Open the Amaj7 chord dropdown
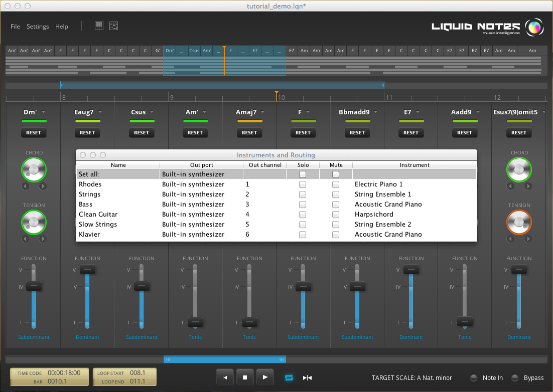 click(263, 112)
